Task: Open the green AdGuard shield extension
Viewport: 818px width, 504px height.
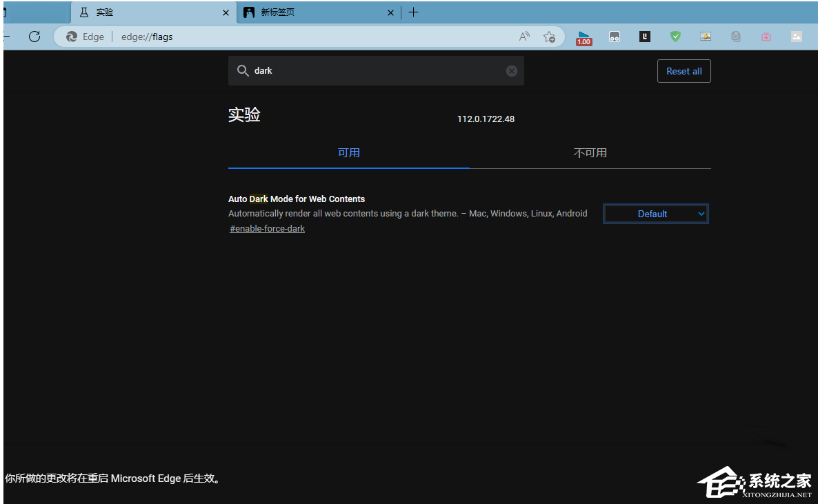Action: coord(675,37)
